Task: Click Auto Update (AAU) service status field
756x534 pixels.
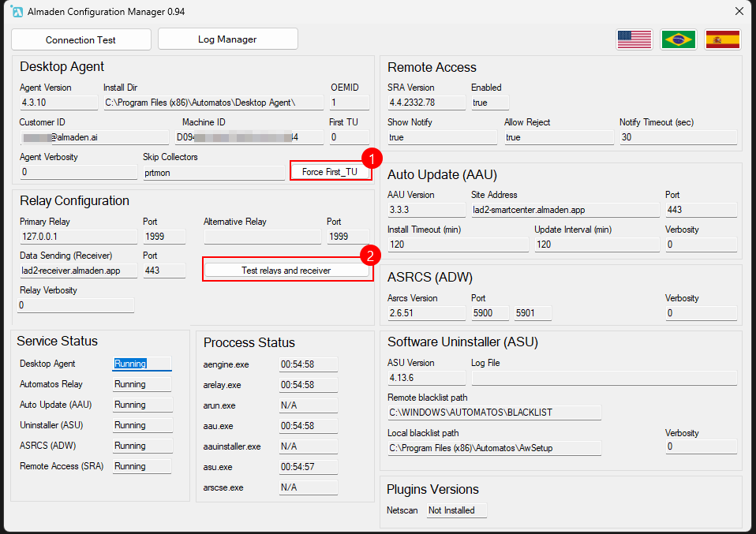Action: click(x=142, y=405)
